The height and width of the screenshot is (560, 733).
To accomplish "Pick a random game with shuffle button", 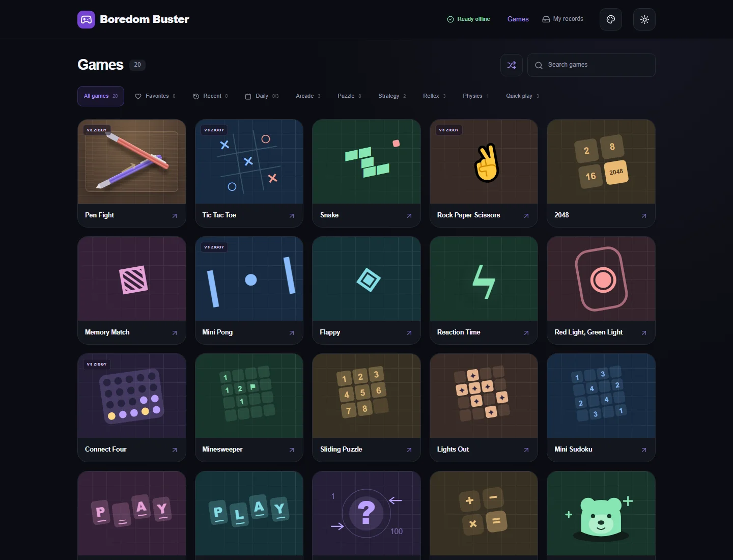I will [512, 65].
